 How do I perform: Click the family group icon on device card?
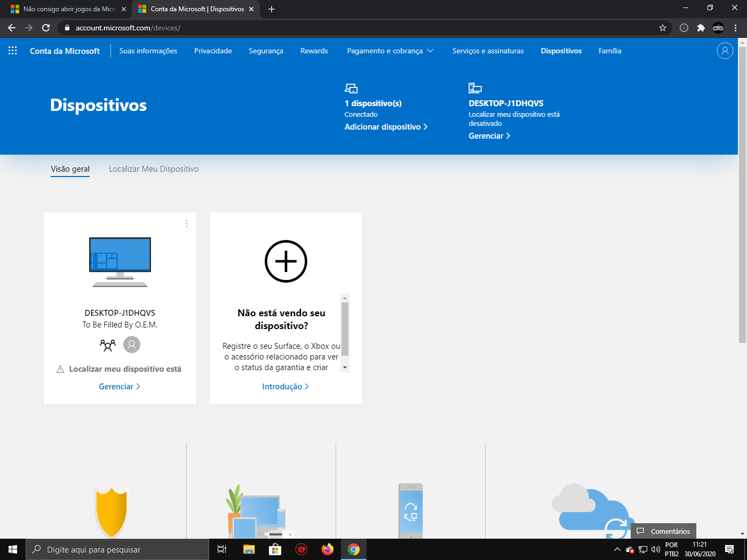108,345
